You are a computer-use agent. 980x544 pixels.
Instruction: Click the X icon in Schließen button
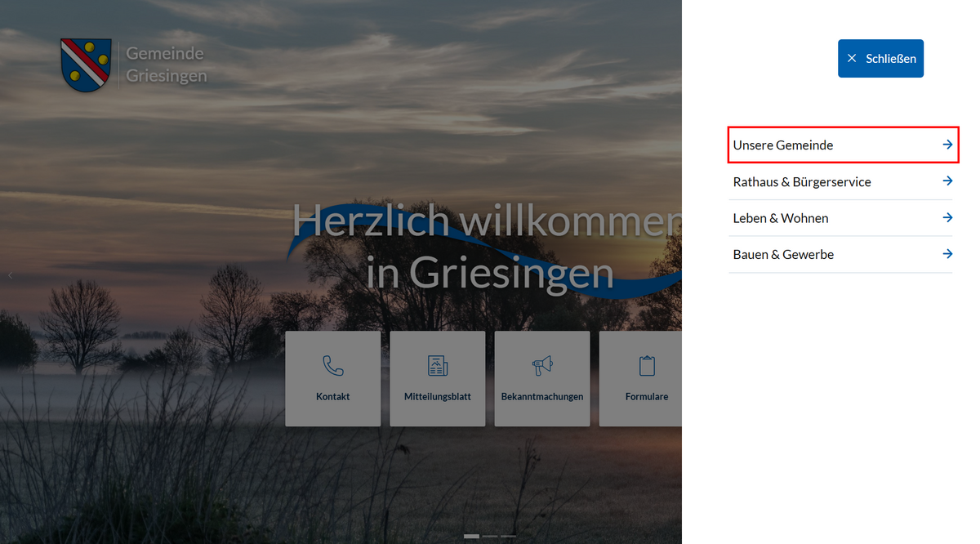852,59
